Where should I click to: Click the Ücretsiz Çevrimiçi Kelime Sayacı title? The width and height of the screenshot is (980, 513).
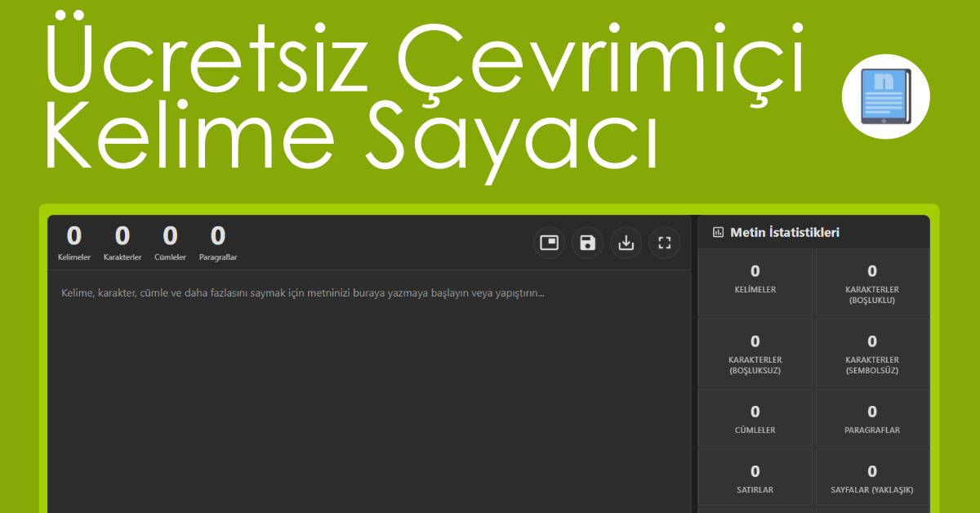tap(425, 98)
